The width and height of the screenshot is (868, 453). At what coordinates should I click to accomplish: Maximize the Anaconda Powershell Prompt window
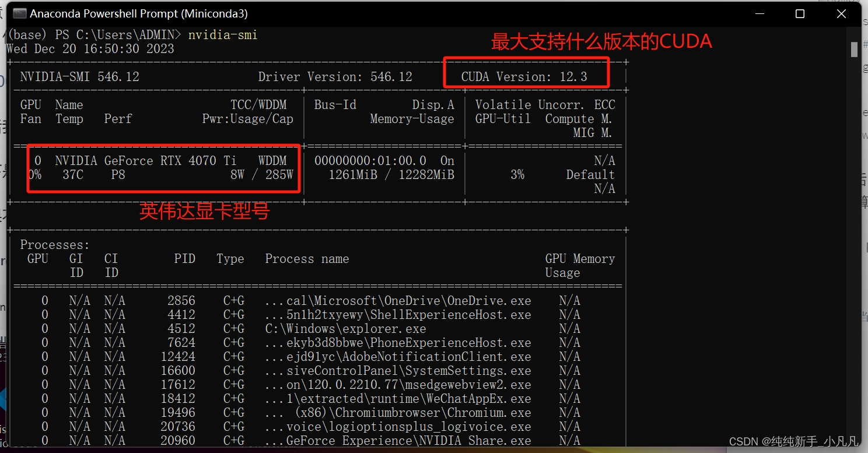point(800,13)
